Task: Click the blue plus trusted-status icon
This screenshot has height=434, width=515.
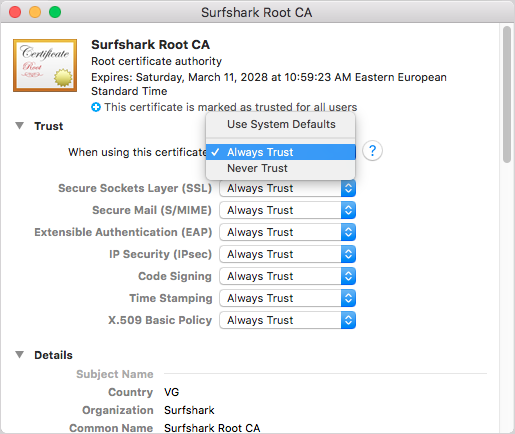Action: coord(96,107)
